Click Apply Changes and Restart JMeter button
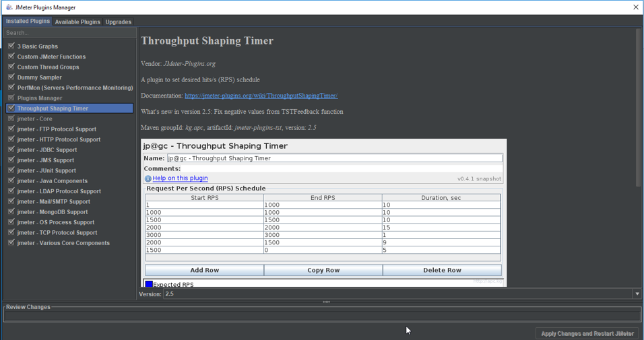 pyautogui.click(x=587, y=333)
